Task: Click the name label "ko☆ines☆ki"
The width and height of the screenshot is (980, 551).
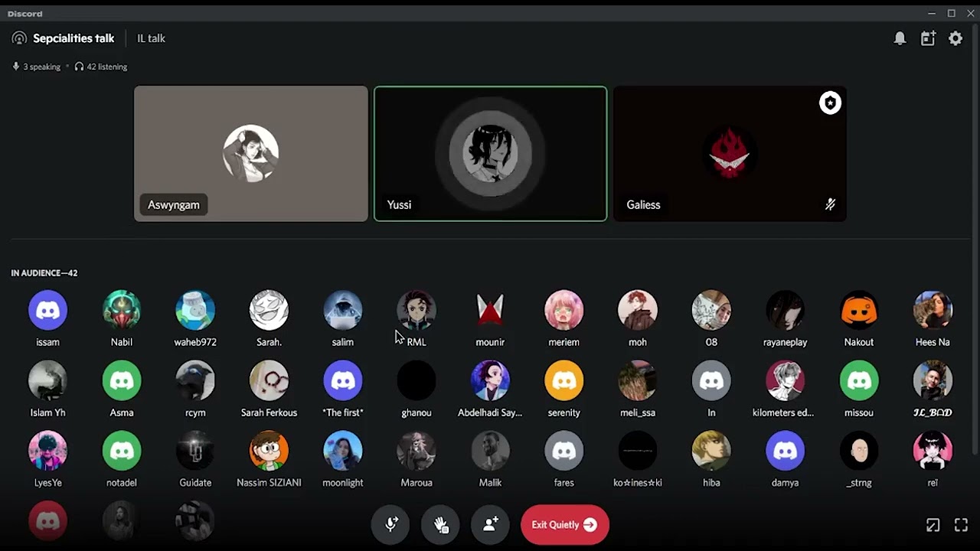Action: pos(638,483)
